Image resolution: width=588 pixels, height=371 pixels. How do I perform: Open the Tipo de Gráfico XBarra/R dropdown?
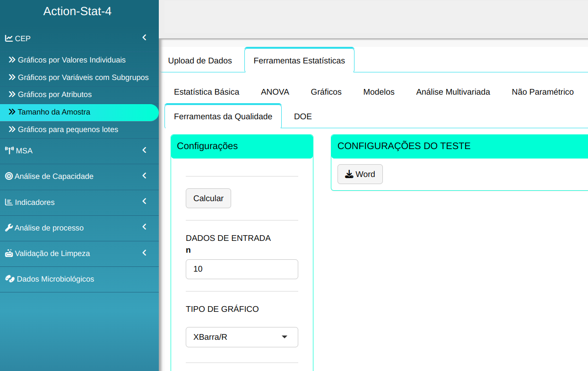pos(242,337)
